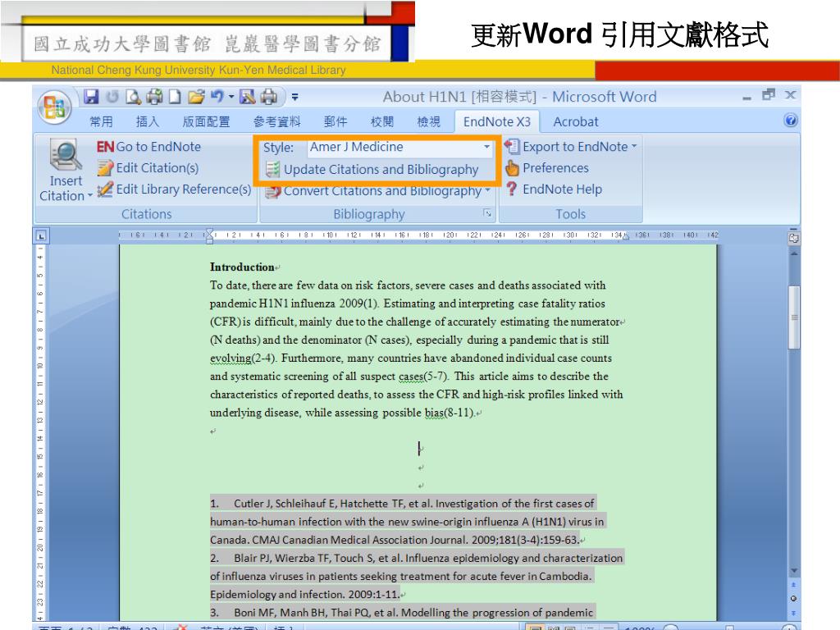Screen dimensions: 840x630
Task: Click Edit Library Reference(s)
Action: click(x=174, y=189)
